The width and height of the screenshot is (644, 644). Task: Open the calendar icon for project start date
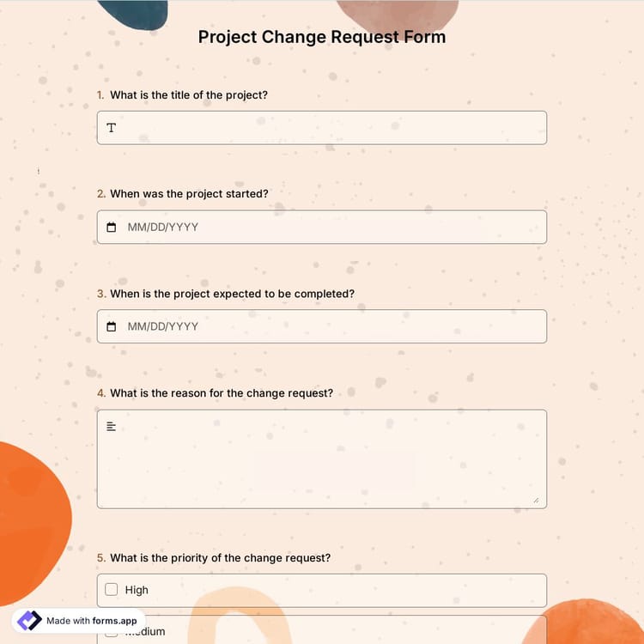click(111, 228)
